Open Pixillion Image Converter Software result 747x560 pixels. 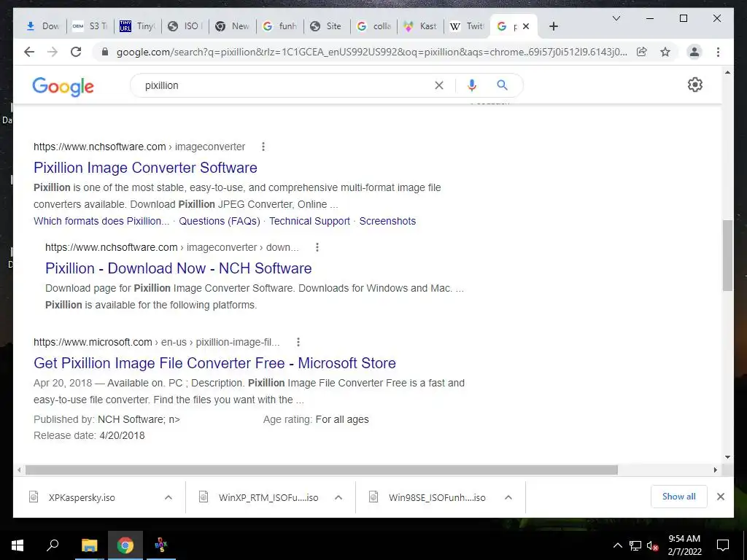coord(145,168)
